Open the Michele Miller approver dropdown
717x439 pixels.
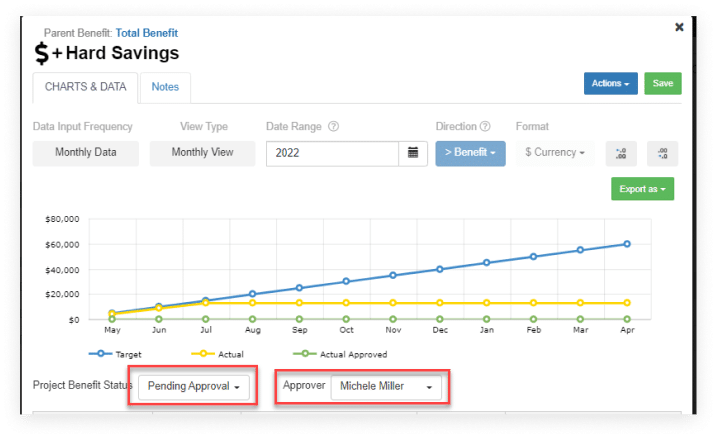coord(386,386)
